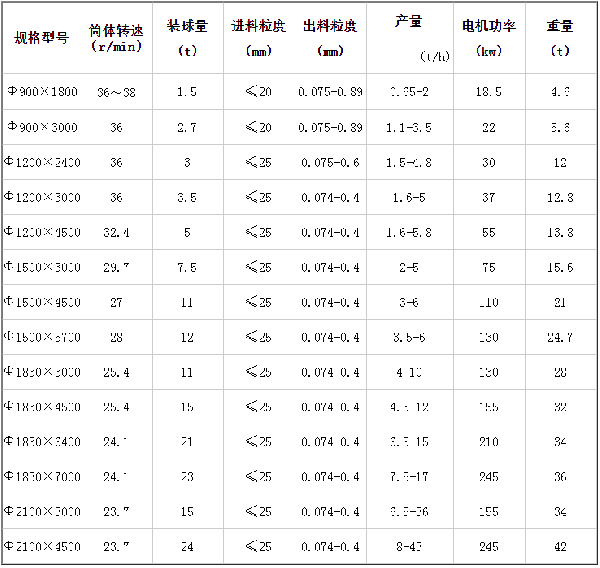Select the 产量 (t/h) column header
Image resolution: width=600 pixels, height=568 pixels.
[x=422, y=38]
